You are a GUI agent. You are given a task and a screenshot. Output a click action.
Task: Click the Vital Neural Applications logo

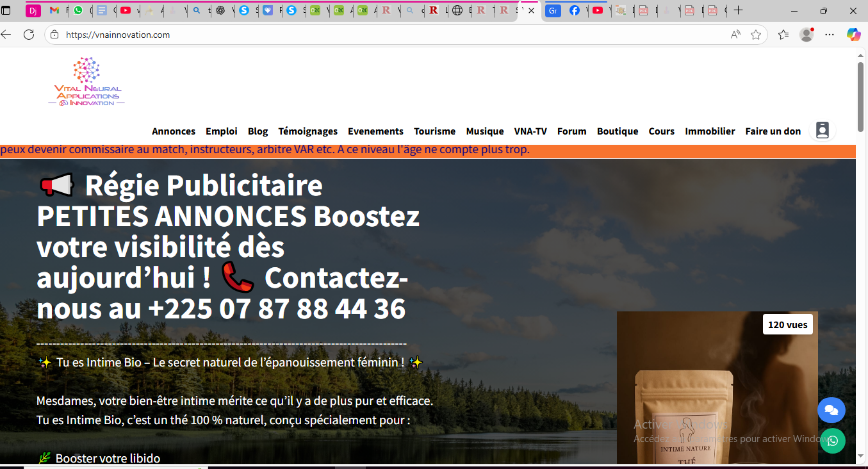tap(85, 81)
